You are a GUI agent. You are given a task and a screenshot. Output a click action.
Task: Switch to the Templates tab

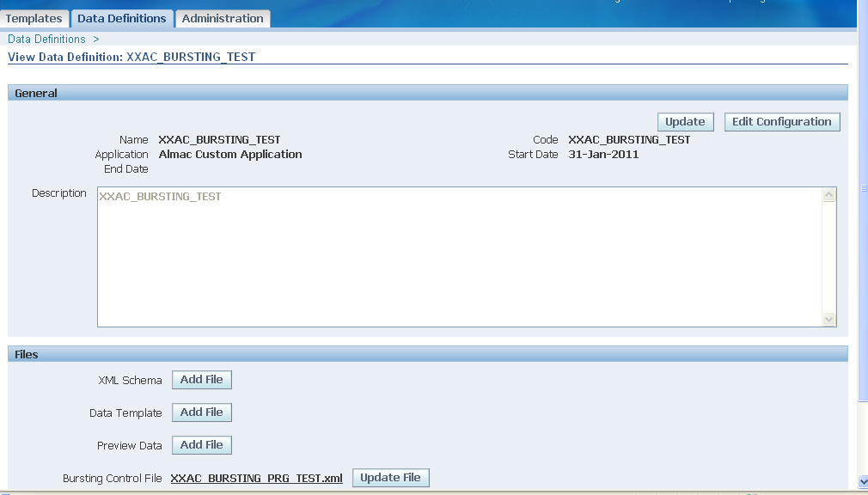pos(34,18)
